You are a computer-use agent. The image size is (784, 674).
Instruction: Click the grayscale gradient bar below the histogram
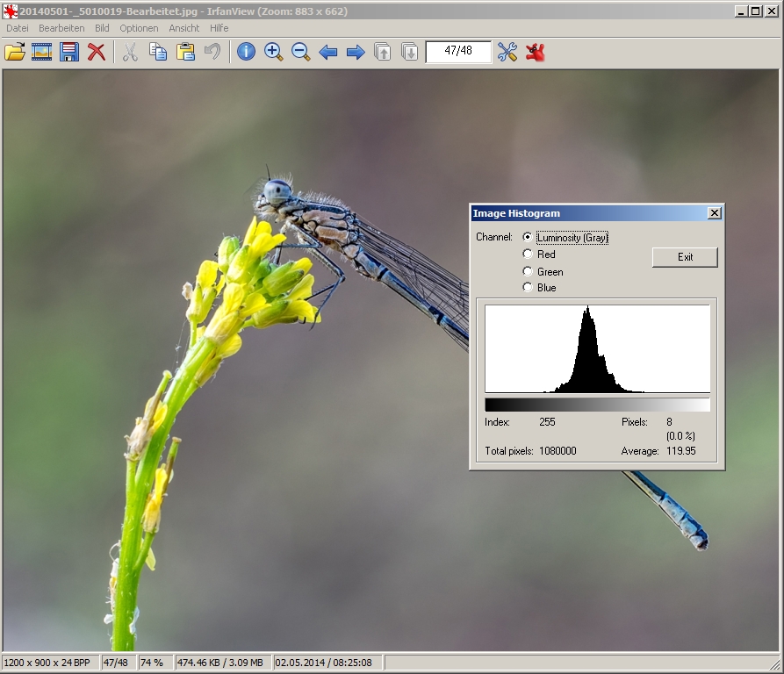pyautogui.click(x=597, y=405)
